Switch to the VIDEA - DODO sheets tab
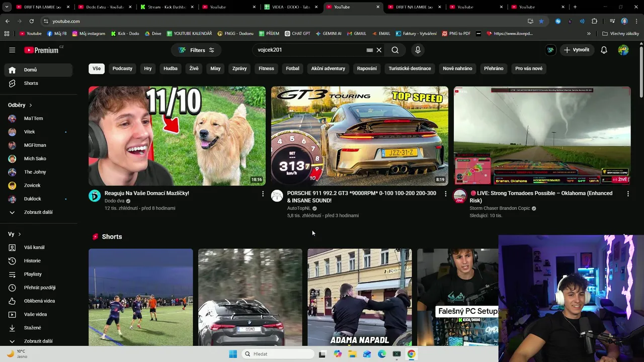This screenshot has height=362, width=644. [x=291, y=7]
